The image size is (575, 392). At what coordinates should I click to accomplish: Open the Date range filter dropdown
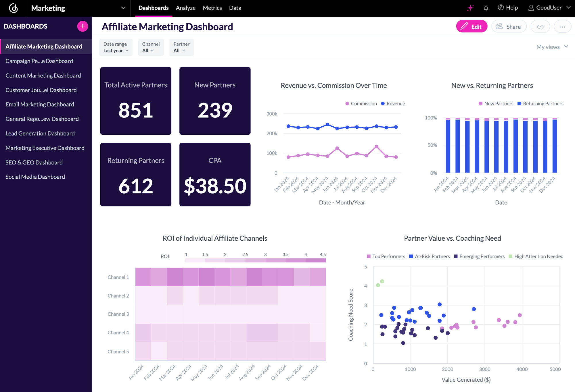coord(116,47)
